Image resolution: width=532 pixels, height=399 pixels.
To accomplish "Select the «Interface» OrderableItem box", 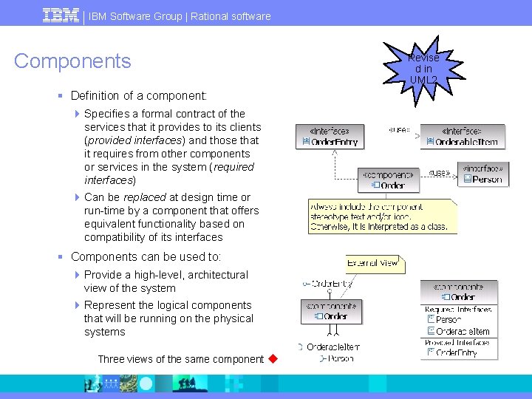I will click(x=463, y=137).
